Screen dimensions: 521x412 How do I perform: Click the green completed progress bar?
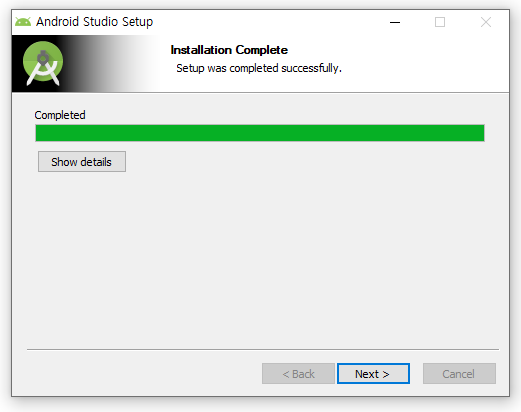260,133
